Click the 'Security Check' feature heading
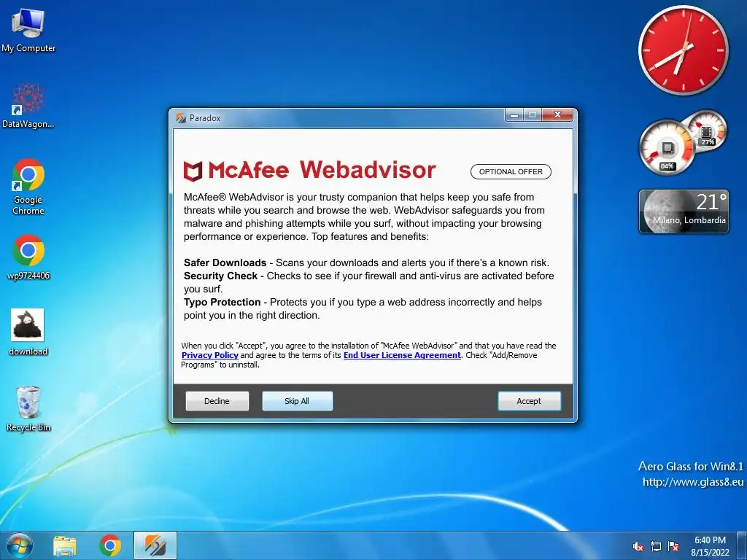Viewport: 747px width, 560px height. pyautogui.click(x=220, y=276)
